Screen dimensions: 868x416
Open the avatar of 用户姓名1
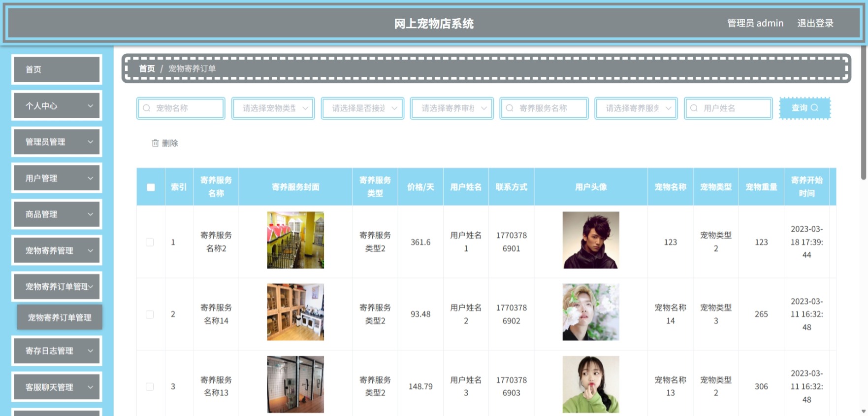[591, 240]
